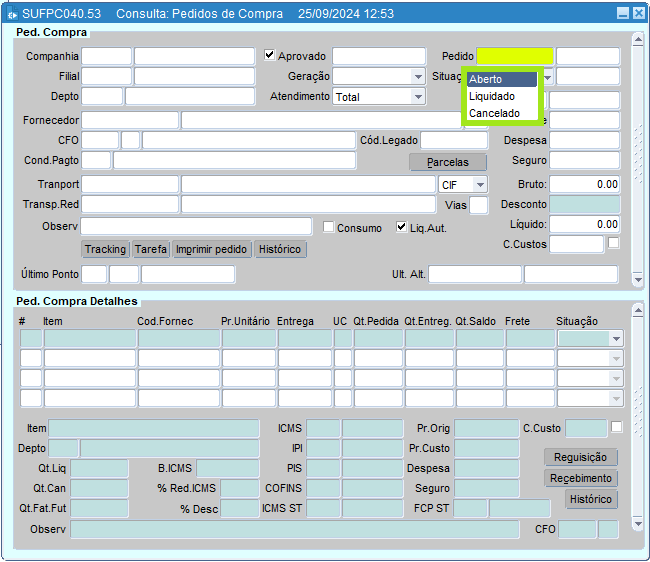Open Requisição from the details panel
Image resolution: width=650 pixels, height=562 pixels.
[x=580, y=457]
